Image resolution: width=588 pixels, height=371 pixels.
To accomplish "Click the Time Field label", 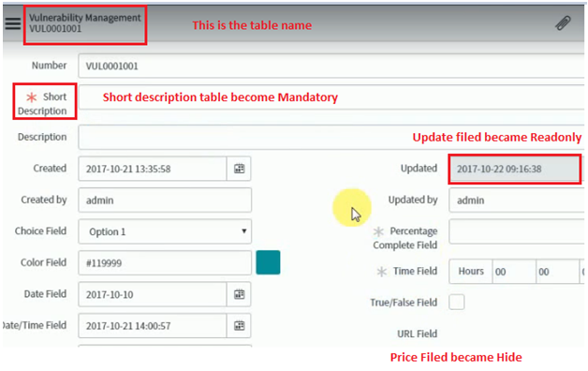I will click(x=415, y=271).
